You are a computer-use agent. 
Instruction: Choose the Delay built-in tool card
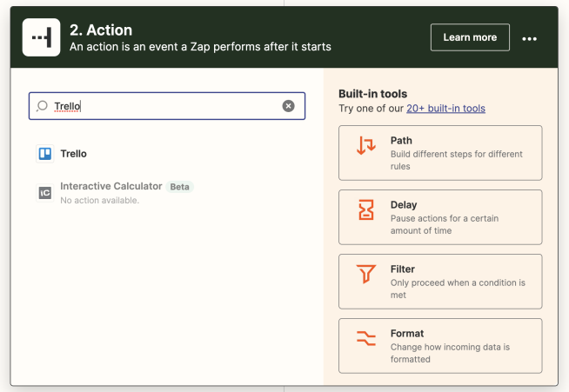[x=440, y=217]
